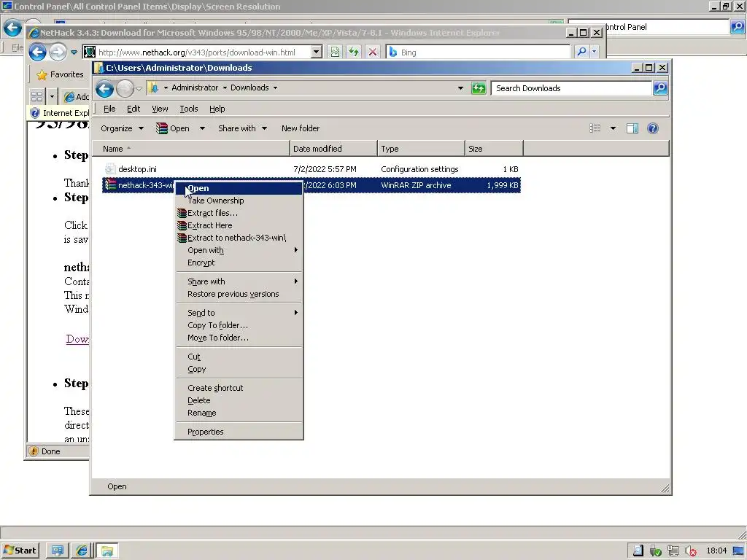This screenshot has height=560, width=747.
Task: Click nethack-343-win archive file icon
Action: click(x=111, y=184)
